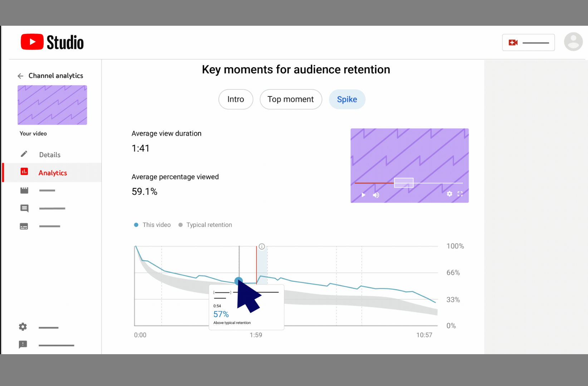
Task: Open the comments icon in sidebar
Action: pyautogui.click(x=24, y=208)
